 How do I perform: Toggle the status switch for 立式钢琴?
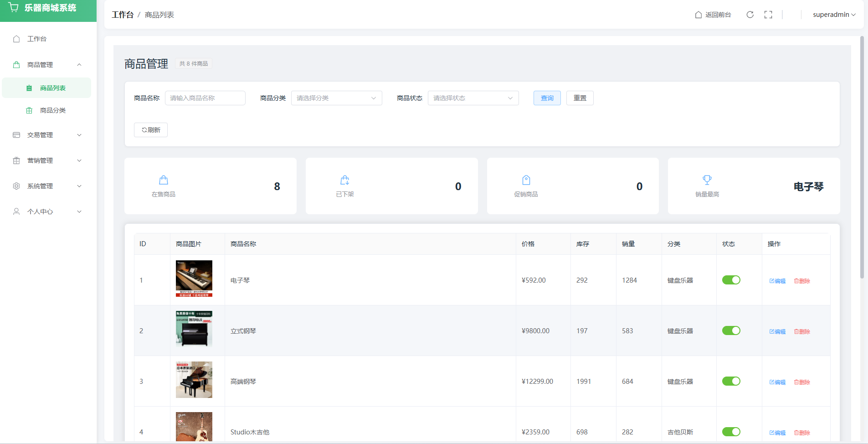point(731,330)
